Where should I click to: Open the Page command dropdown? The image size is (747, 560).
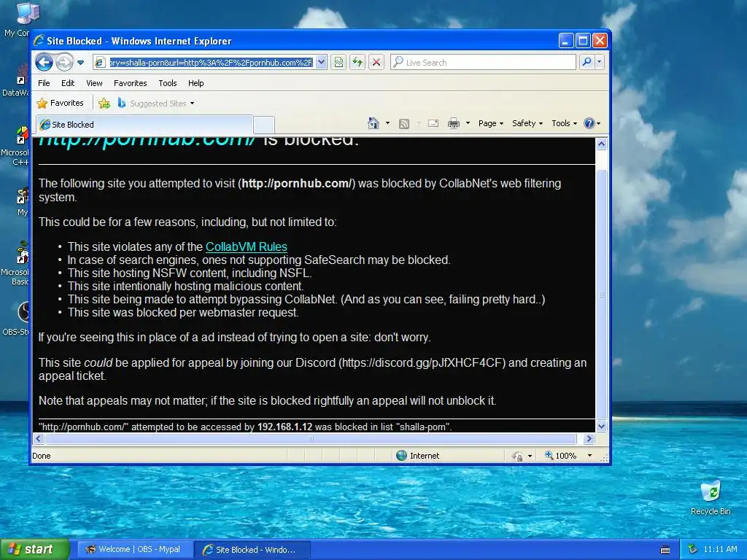click(x=491, y=123)
